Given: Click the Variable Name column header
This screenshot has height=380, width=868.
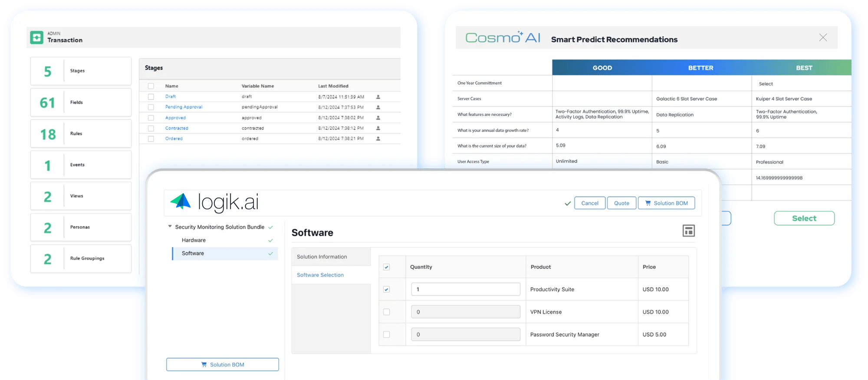Looking at the screenshot, I should [x=258, y=86].
